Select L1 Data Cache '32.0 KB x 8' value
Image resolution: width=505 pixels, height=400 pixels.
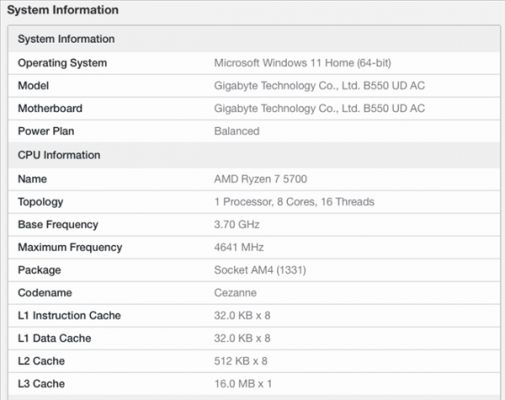[x=242, y=338]
